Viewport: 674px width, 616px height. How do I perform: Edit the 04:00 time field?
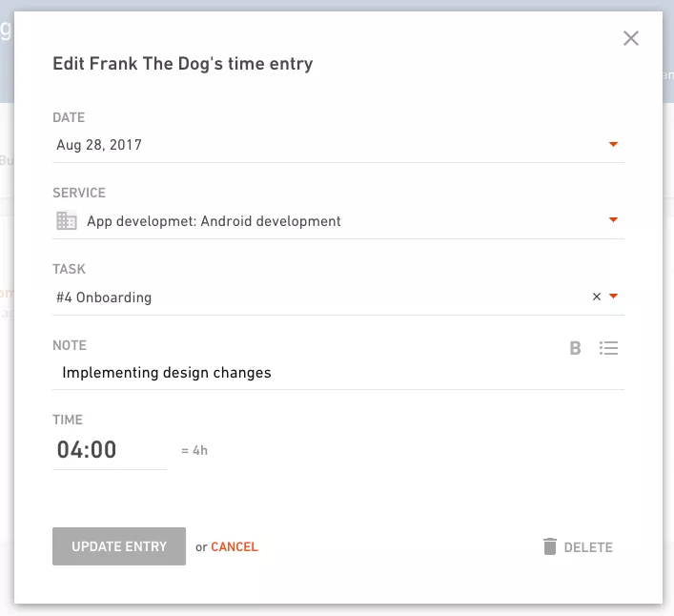point(110,450)
